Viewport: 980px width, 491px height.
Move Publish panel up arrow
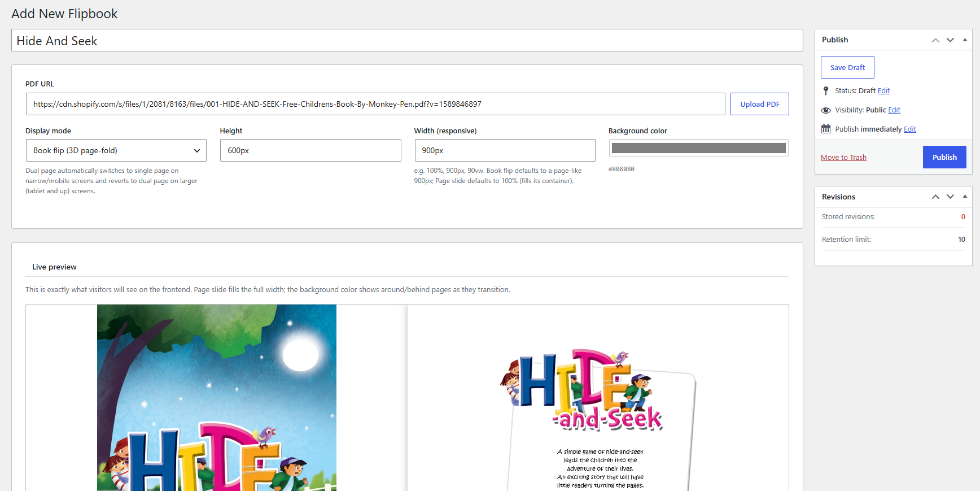(935, 40)
